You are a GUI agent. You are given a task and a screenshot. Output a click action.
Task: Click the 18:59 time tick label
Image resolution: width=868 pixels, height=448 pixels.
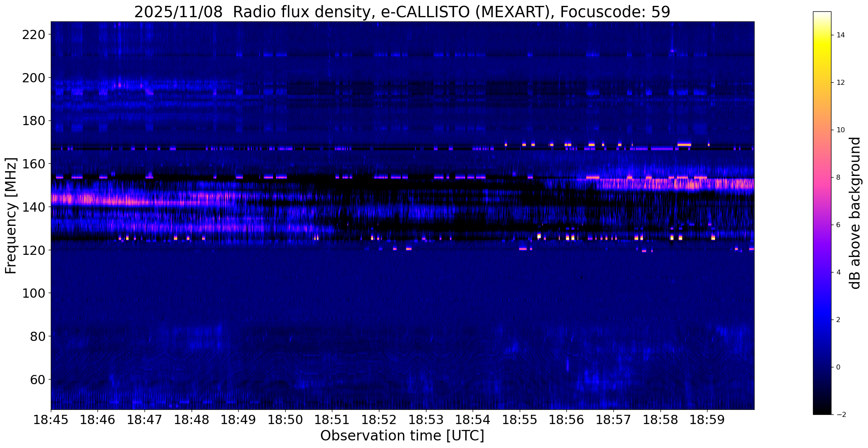point(707,420)
